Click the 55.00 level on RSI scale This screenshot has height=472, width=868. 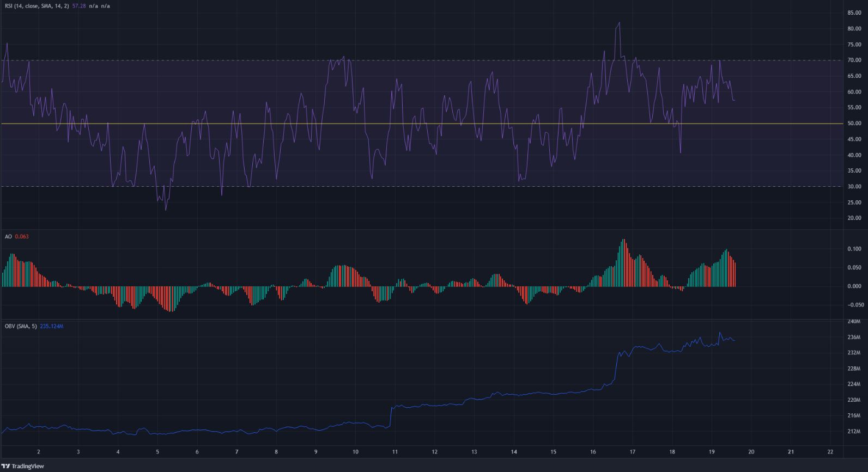[854, 108]
